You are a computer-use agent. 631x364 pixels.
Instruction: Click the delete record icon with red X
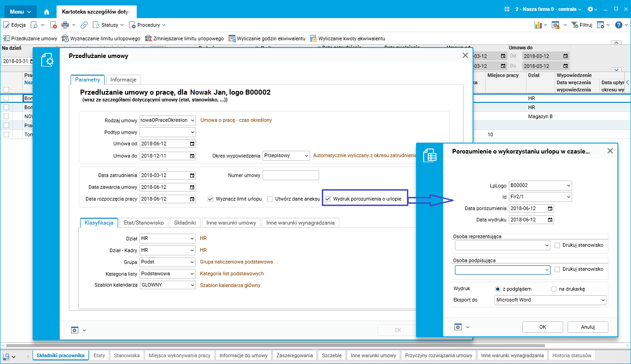53,25
